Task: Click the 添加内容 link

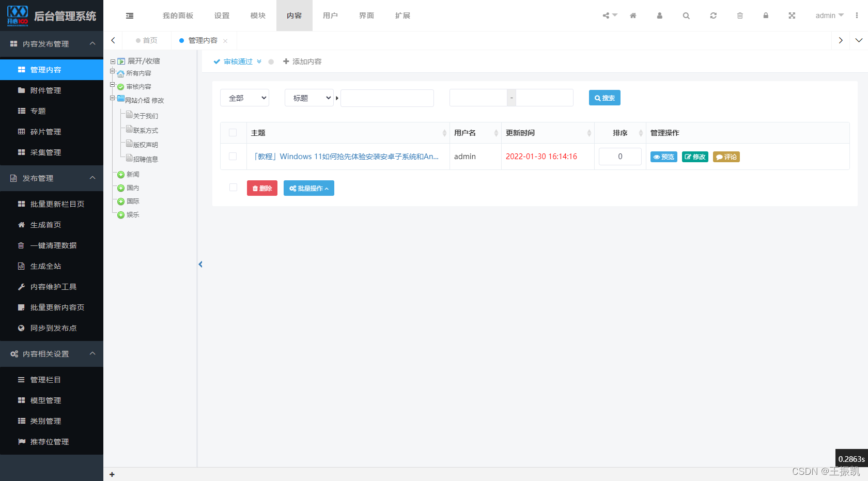Action: coord(302,61)
